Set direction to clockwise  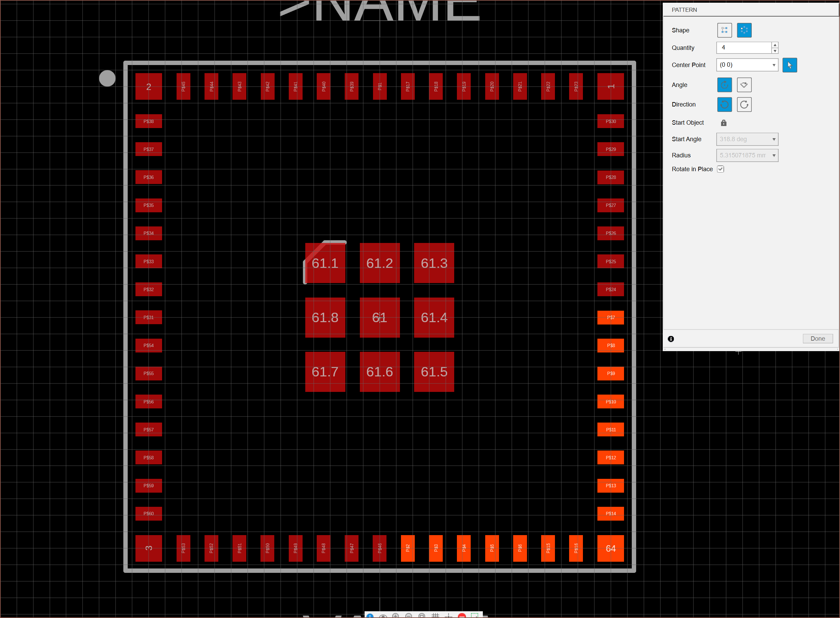coord(744,105)
